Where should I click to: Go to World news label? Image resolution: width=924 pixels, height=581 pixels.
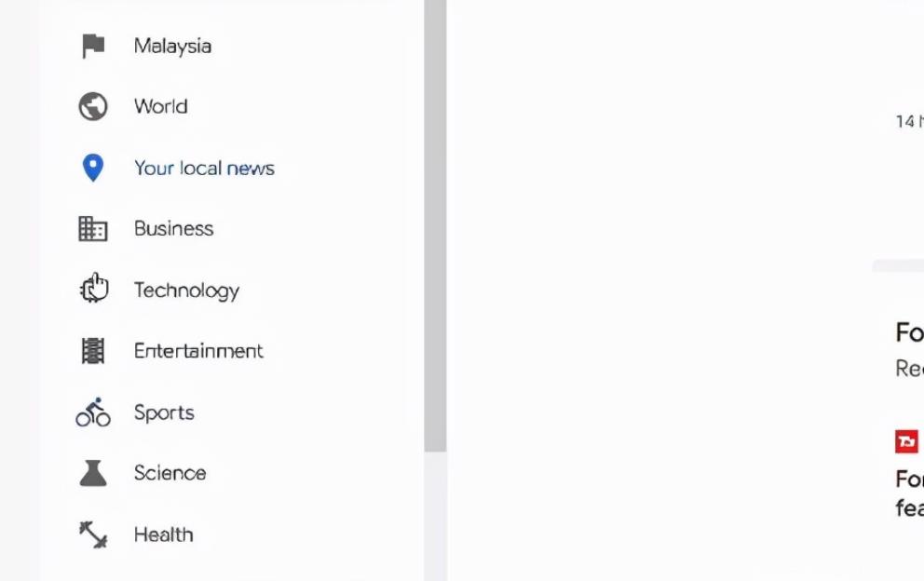point(160,107)
